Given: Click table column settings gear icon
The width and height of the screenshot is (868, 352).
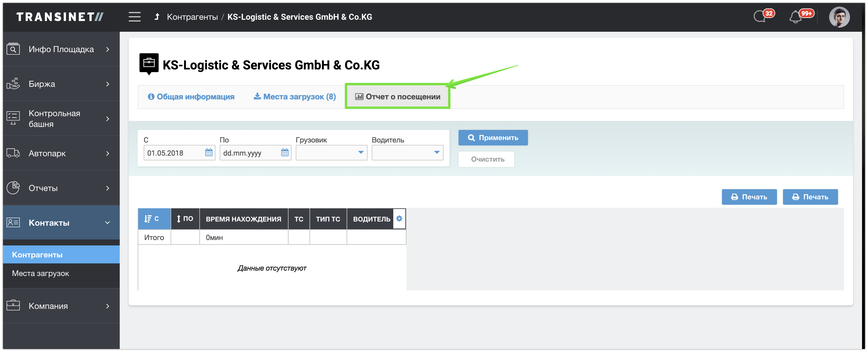Looking at the screenshot, I should click(399, 219).
